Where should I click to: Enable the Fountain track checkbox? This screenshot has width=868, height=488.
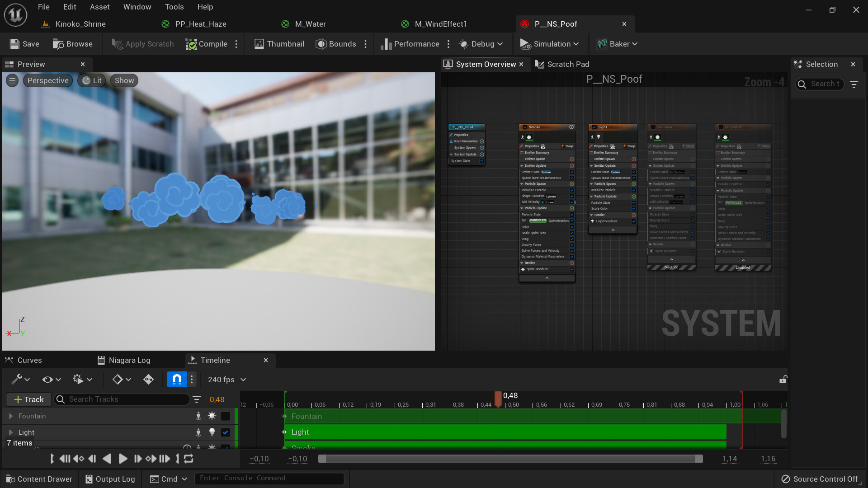point(225,416)
